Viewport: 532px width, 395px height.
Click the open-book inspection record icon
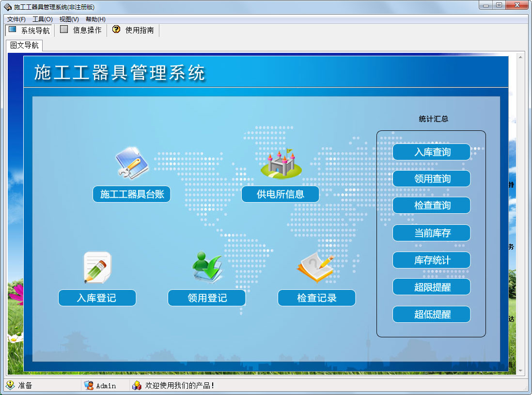point(316,268)
